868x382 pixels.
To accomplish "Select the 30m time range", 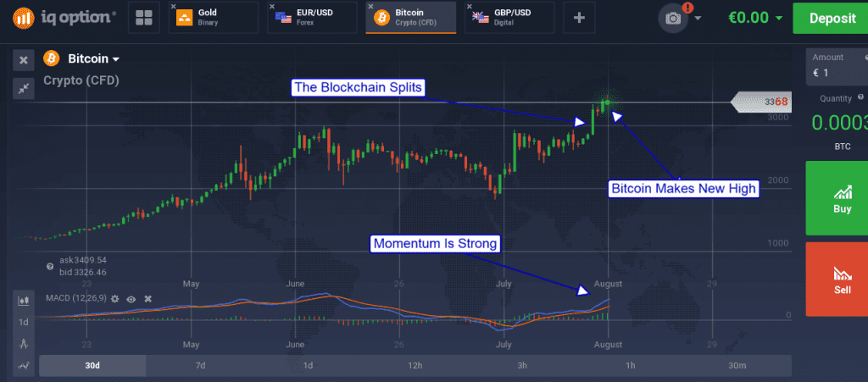I will click(x=737, y=365).
